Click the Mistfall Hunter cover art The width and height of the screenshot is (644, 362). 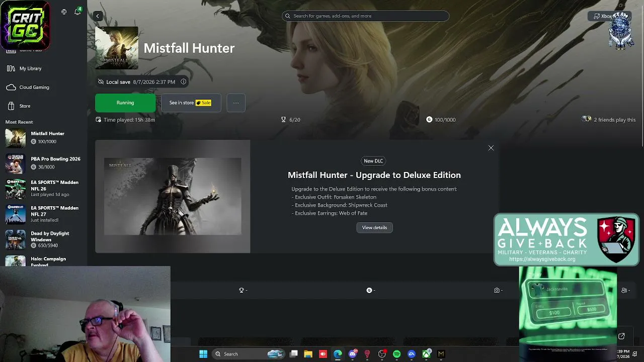(x=117, y=48)
